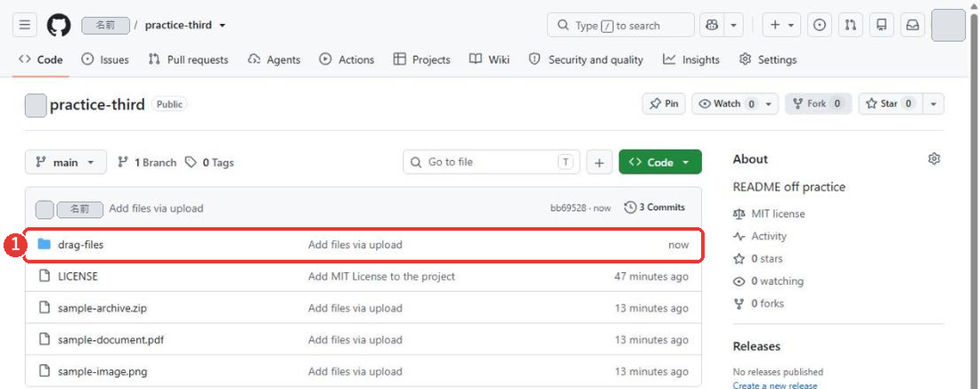View the 3 Commits history

click(655, 207)
